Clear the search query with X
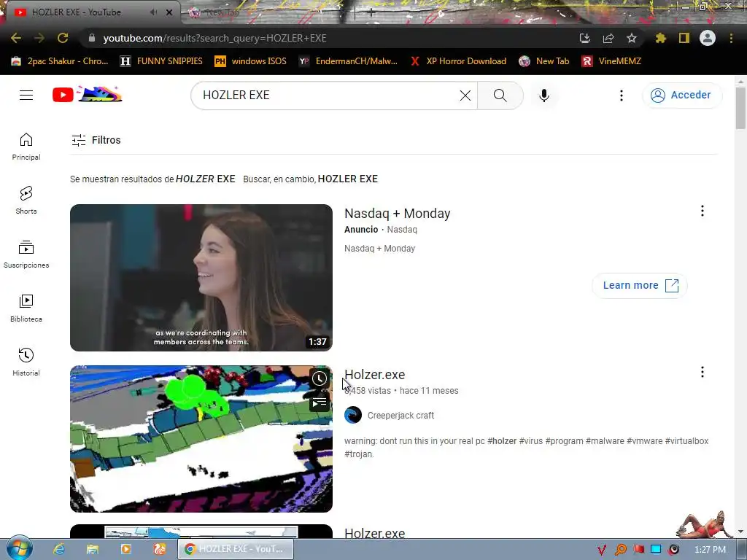747x560 pixels. click(465, 96)
